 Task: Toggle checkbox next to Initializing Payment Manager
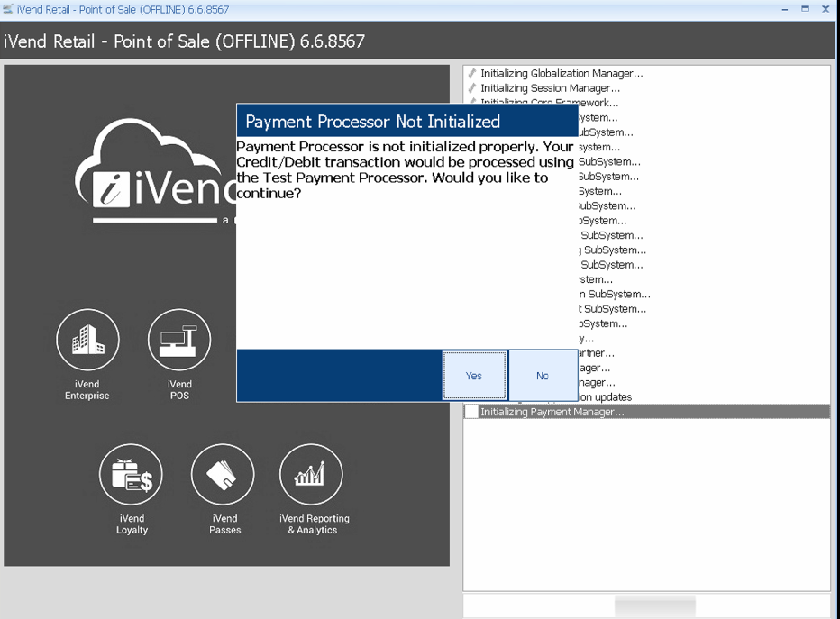tap(471, 412)
